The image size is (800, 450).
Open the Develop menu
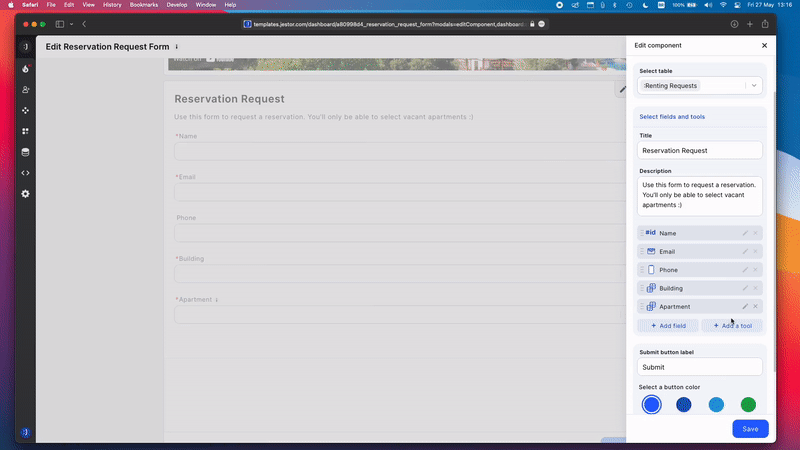pyautogui.click(x=177, y=5)
